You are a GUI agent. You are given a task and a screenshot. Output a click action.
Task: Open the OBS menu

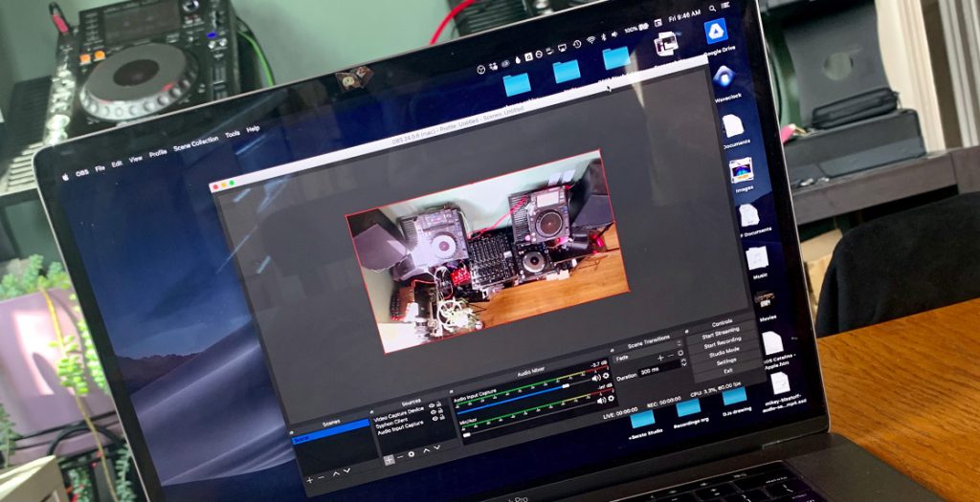(82, 173)
